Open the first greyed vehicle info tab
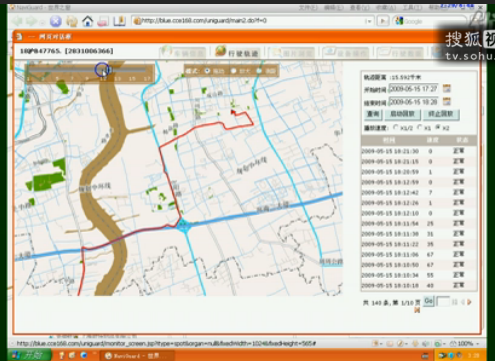The image size is (495, 361). [x=183, y=53]
